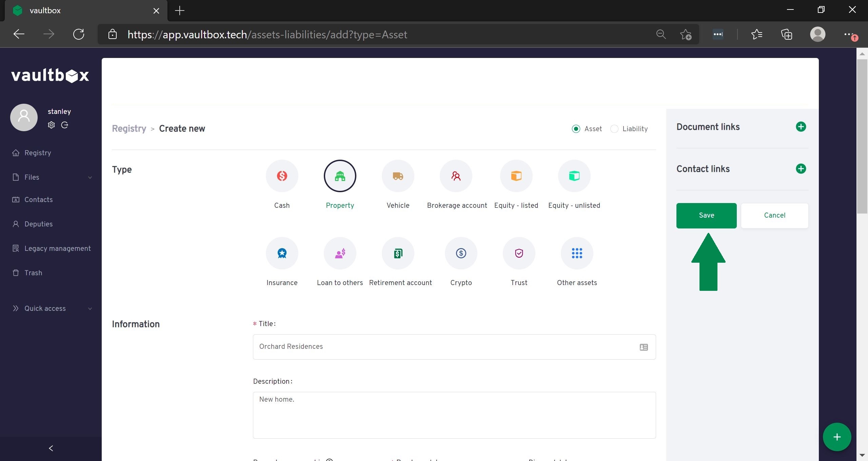
Task: Click the green Save button
Action: click(706, 216)
